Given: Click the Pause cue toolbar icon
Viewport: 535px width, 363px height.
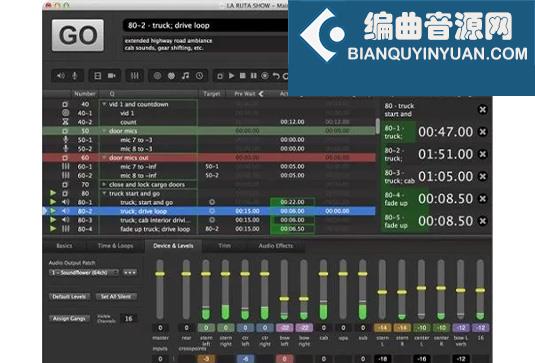Looking at the screenshot, I should point(254,76).
